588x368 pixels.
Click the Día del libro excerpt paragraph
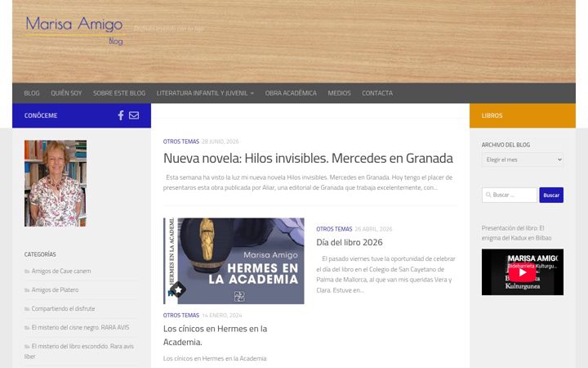[385, 275]
